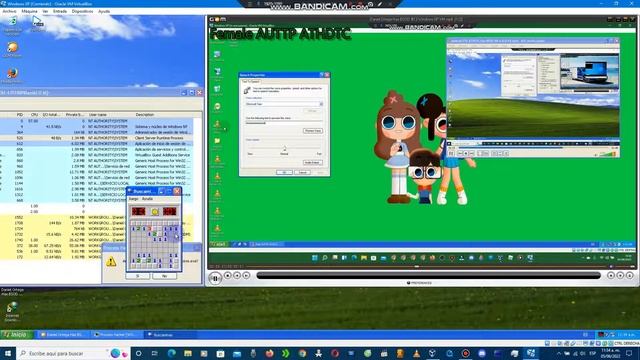This screenshot has height=360, width=640.
Task: Switch to the Daniel Ortega taskbar button in XP
Action: (63, 335)
